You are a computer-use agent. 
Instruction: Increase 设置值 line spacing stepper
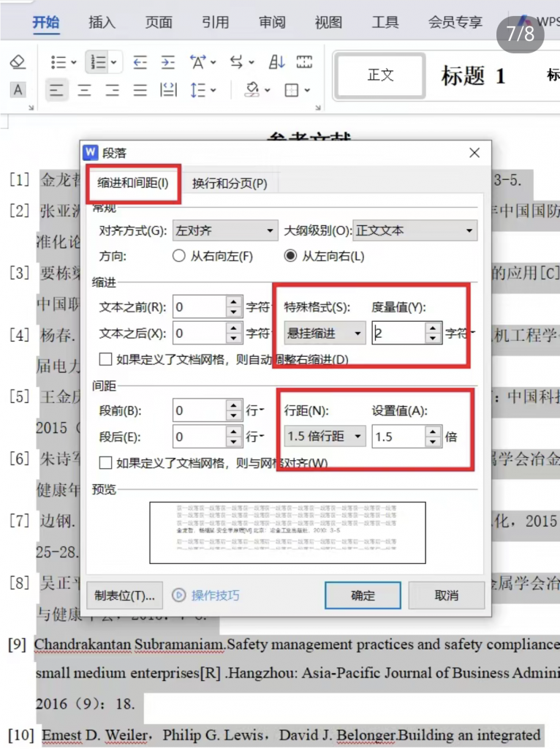tap(433, 431)
